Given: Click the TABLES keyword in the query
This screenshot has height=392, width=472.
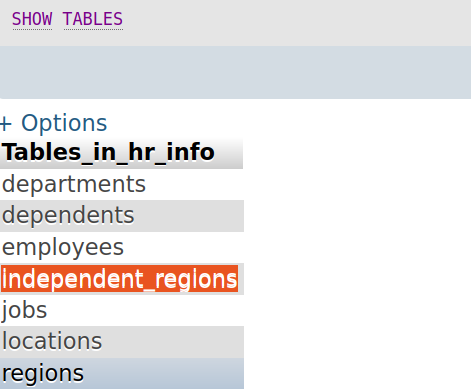Looking at the screenshot, I should [x=93, y=19].
